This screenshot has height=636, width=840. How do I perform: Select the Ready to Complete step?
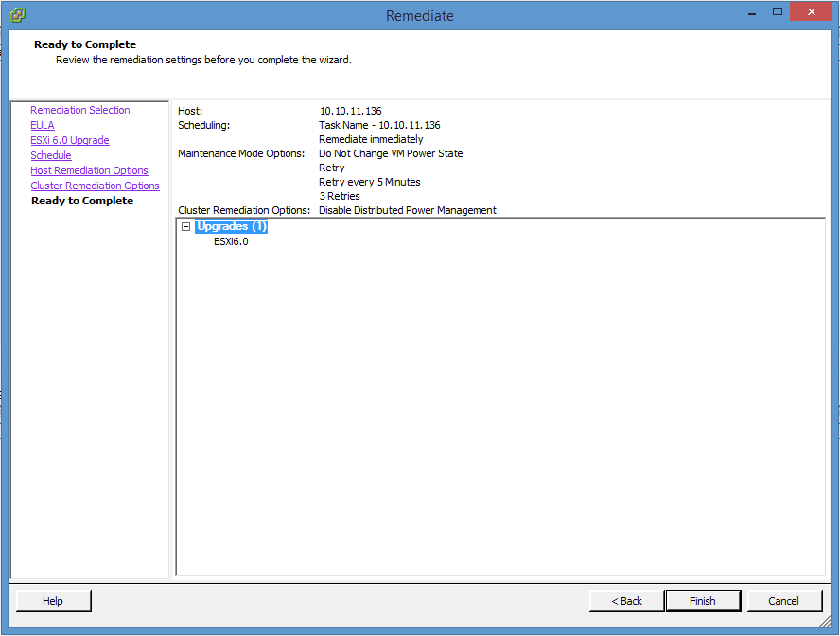coord(82,201)
